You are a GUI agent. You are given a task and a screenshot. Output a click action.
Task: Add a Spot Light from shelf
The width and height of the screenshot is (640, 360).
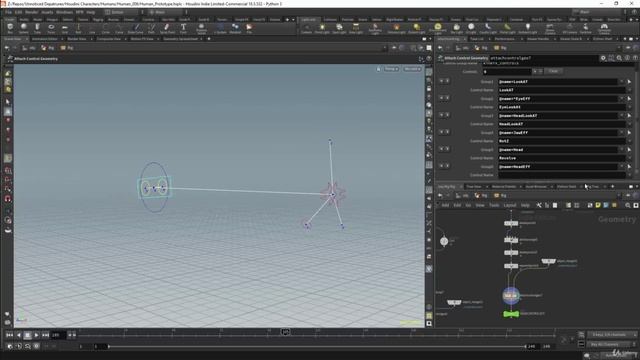[339, 28]
